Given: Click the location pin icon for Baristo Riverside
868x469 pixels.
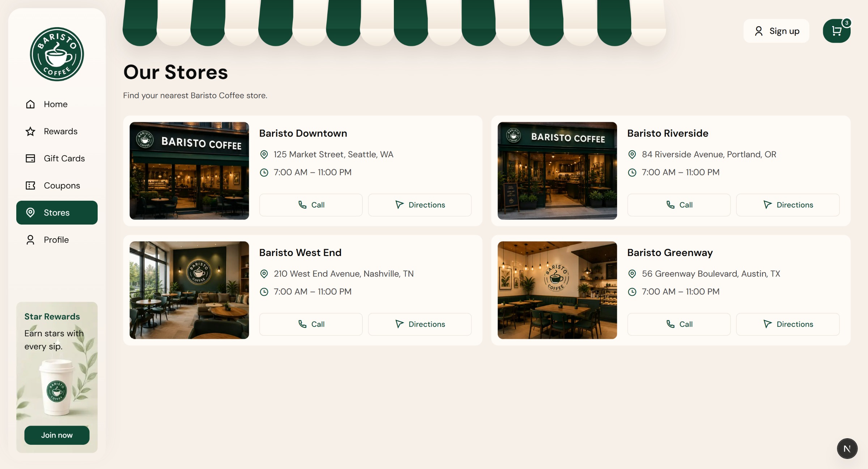Looking at the screenshot, I should click(632, 155).
